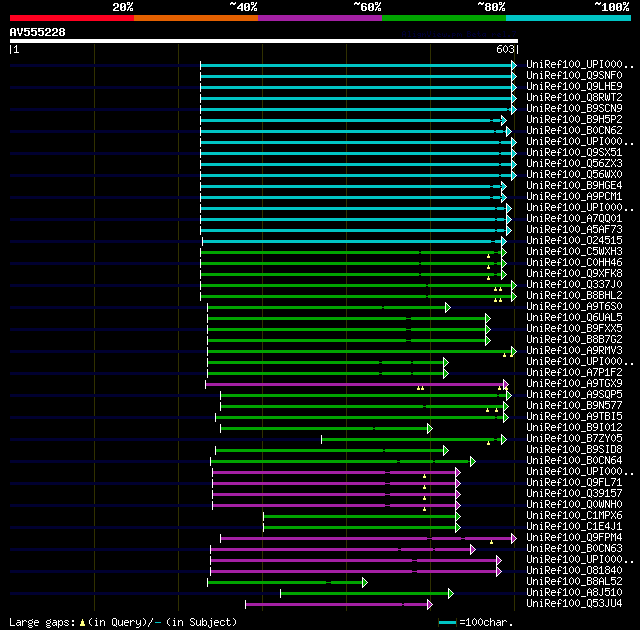The width and height of the screenshot is (640, 630).
Task: Click hit label UniRef100_B0CN63
Action: point(574,549)
